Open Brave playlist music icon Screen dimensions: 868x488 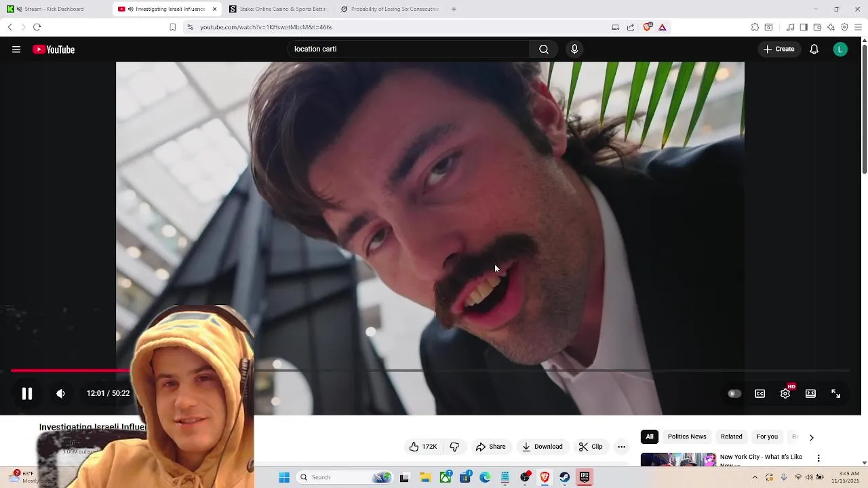[790, 27]
